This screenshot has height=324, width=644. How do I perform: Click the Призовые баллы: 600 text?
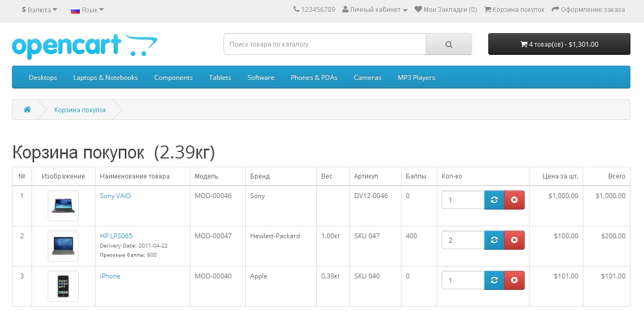click(128, 255)
